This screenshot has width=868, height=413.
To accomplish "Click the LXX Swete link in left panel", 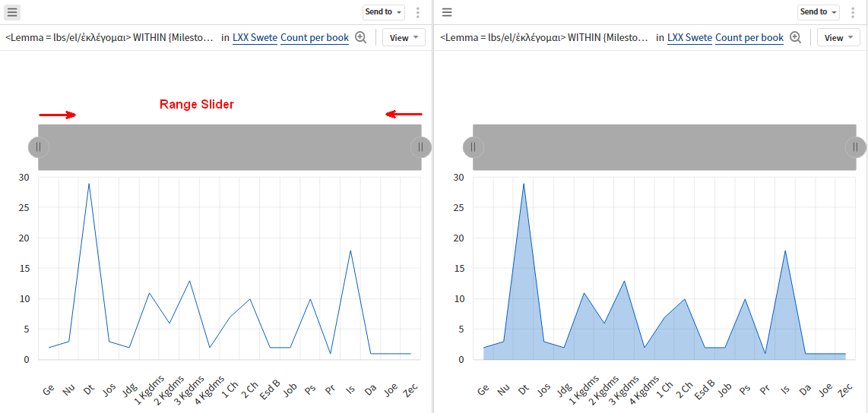I will coord(255,38).
